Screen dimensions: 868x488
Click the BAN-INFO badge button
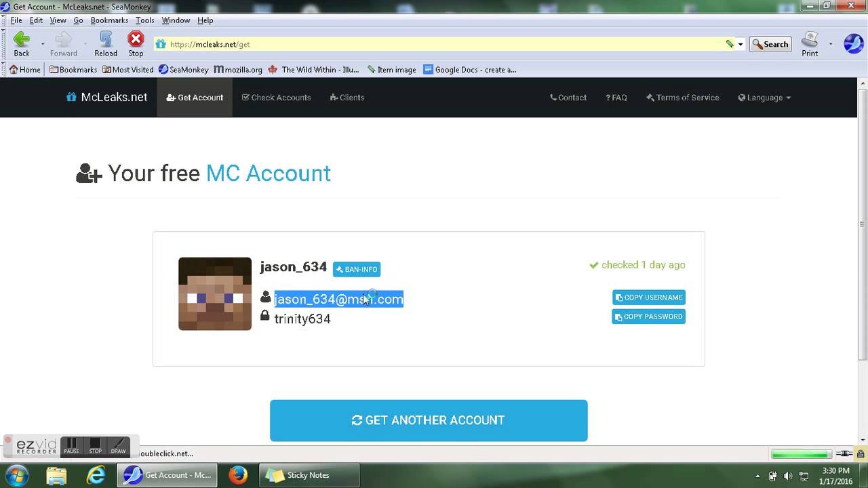click(x=357, y=269)
